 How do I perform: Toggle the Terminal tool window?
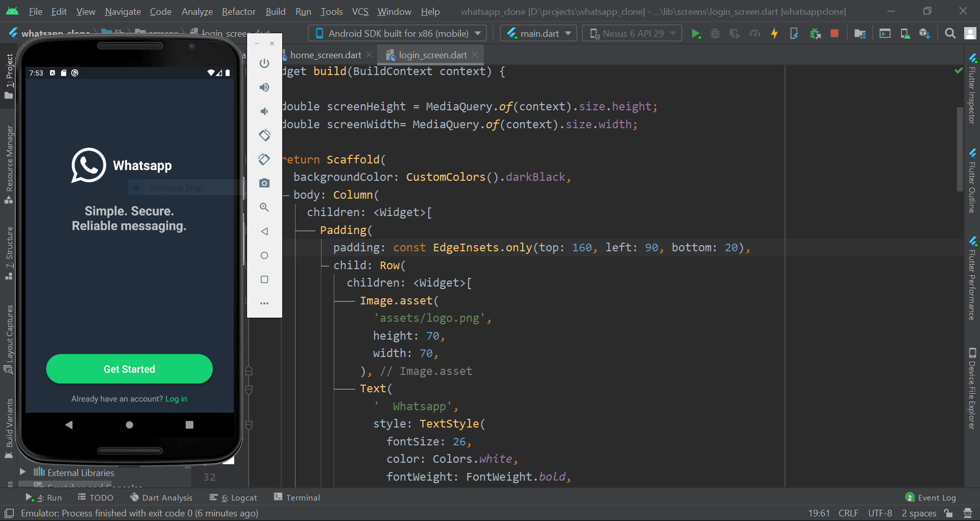coord(302,497)
